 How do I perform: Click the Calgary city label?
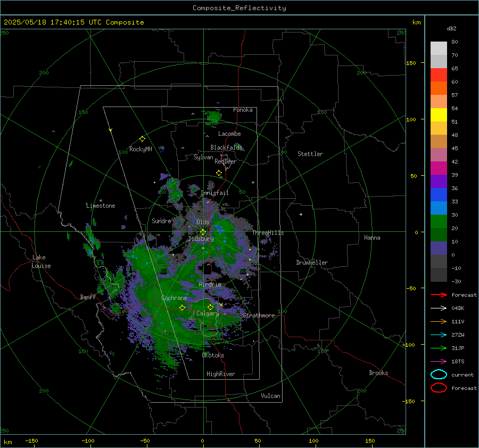[208, 313]
